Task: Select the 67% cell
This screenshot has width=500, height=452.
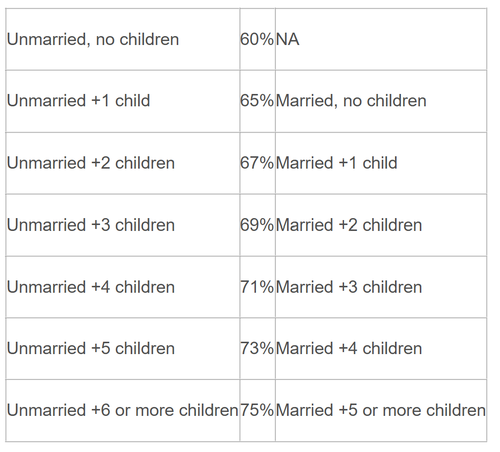Action: (x=257, y=163)
